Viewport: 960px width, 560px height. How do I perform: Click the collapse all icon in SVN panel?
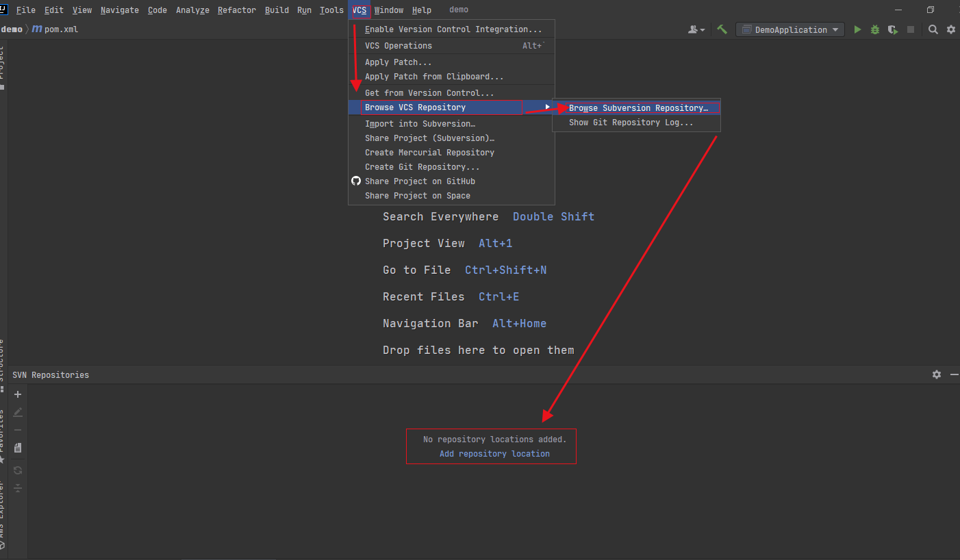(18, 488)
